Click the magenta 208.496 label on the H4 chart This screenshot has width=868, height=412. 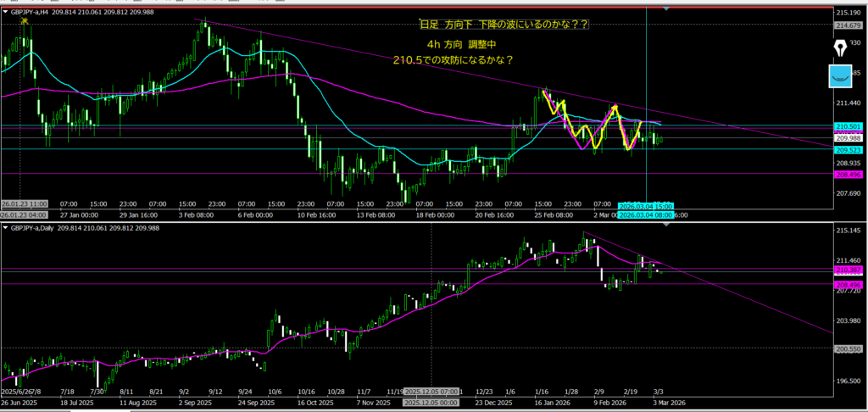point(849,174)
